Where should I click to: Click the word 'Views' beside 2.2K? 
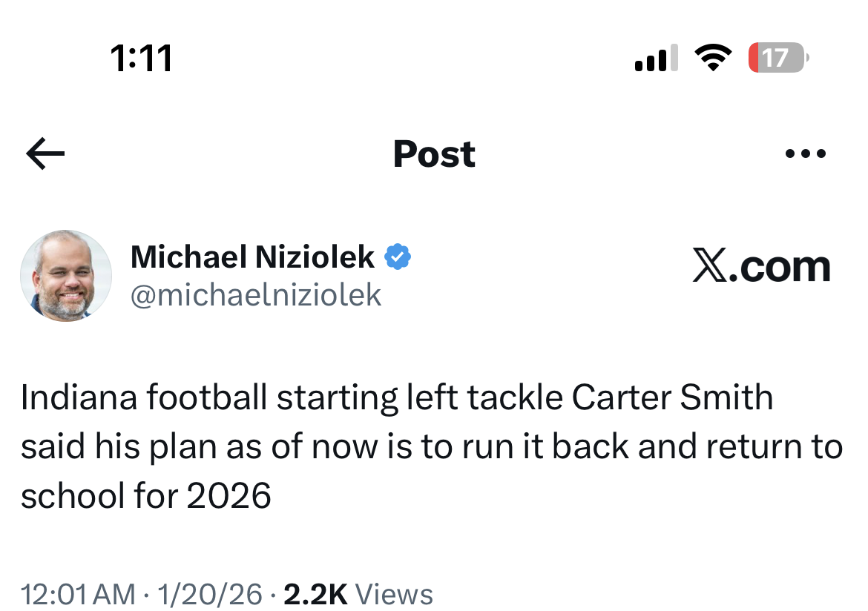tap(395, 595)
